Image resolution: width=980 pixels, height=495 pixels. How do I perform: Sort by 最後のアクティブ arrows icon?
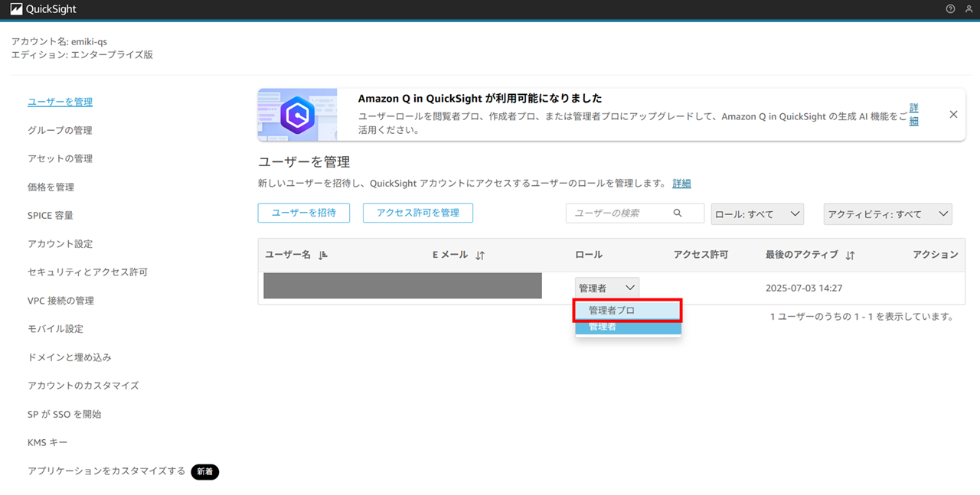click(x=850, y=256)
